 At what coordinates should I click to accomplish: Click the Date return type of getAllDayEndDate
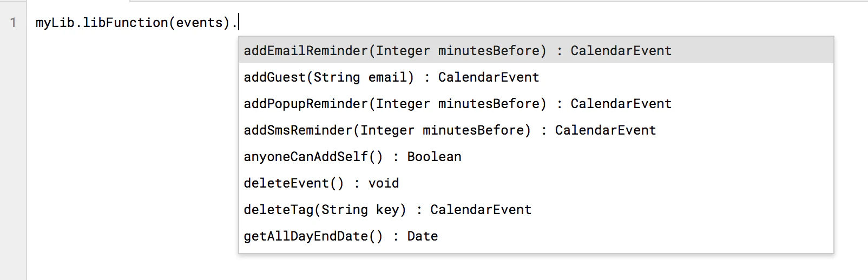pyautogui.click(x=423, y=236)
